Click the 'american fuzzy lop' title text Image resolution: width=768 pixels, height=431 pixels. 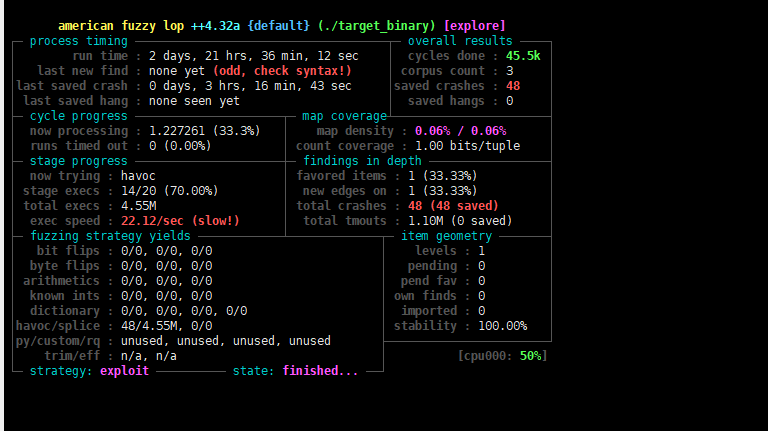121,26
